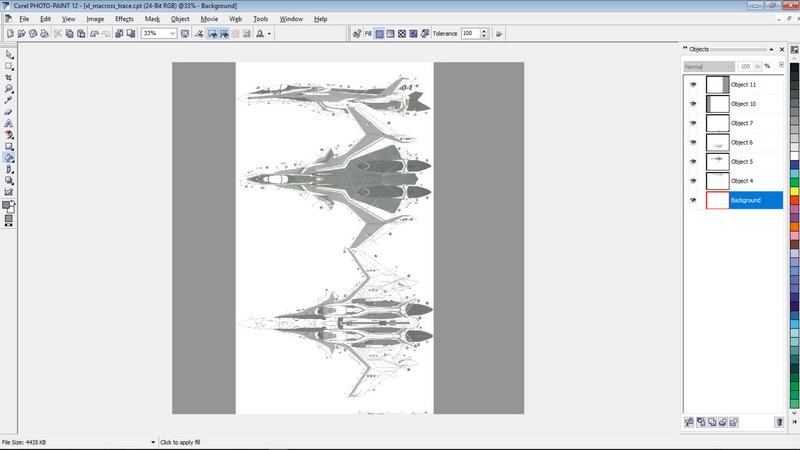This screenshot has width=800, height=450.
Task: Select the Zoom tool in toolbox
Action: tap(9, 88)
